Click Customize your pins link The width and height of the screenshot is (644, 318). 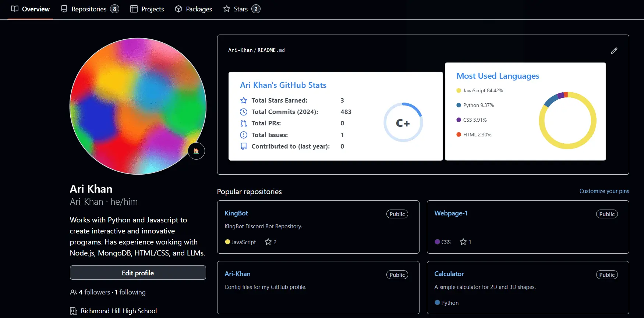[604, 191]
